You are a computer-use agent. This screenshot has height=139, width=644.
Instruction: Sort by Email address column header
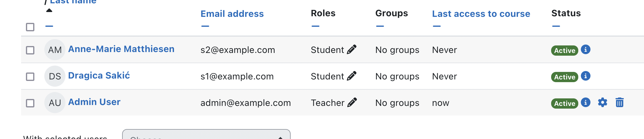[x=232, y=14]
